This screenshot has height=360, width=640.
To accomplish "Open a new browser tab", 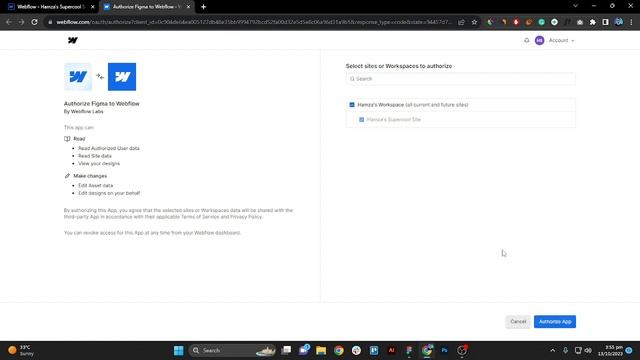I will 203,7.
